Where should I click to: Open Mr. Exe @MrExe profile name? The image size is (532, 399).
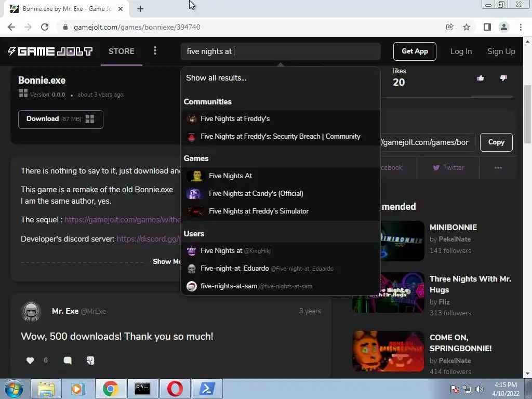(79, 311)
